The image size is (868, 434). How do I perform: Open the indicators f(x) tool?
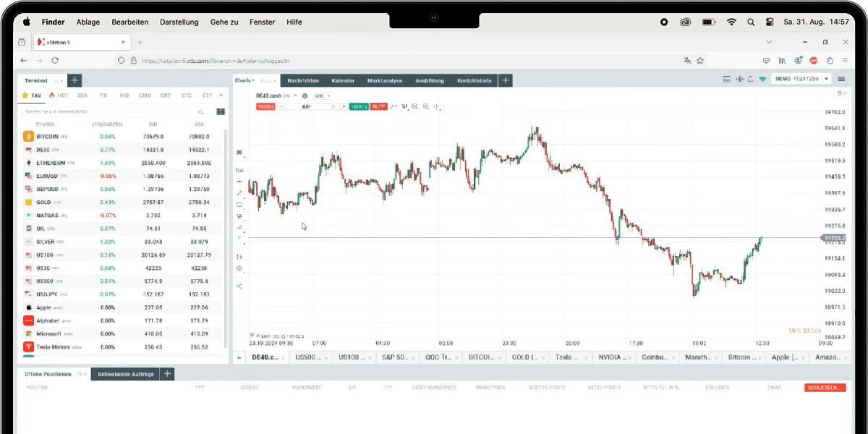coord(239,170)
